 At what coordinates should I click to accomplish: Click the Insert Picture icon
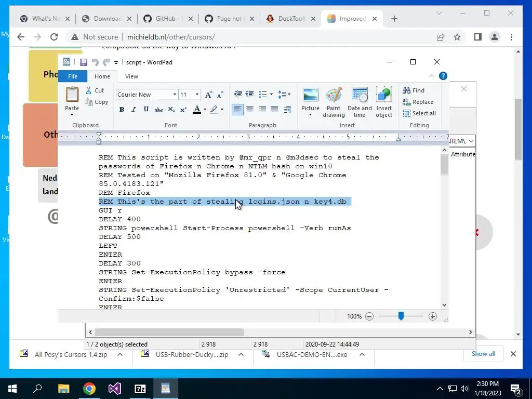click(310, 95)
